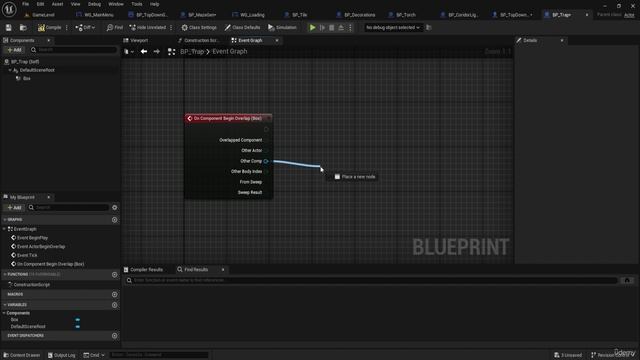This screenshot has width=640, height=360.
Task: Toggle Hide Unrelated nodes
Action: [x=148, y=27]
